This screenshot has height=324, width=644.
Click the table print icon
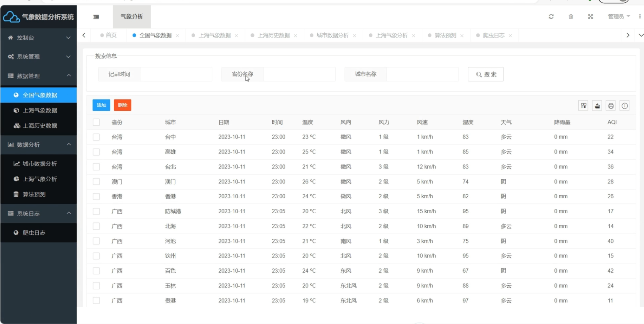[611, 106]
